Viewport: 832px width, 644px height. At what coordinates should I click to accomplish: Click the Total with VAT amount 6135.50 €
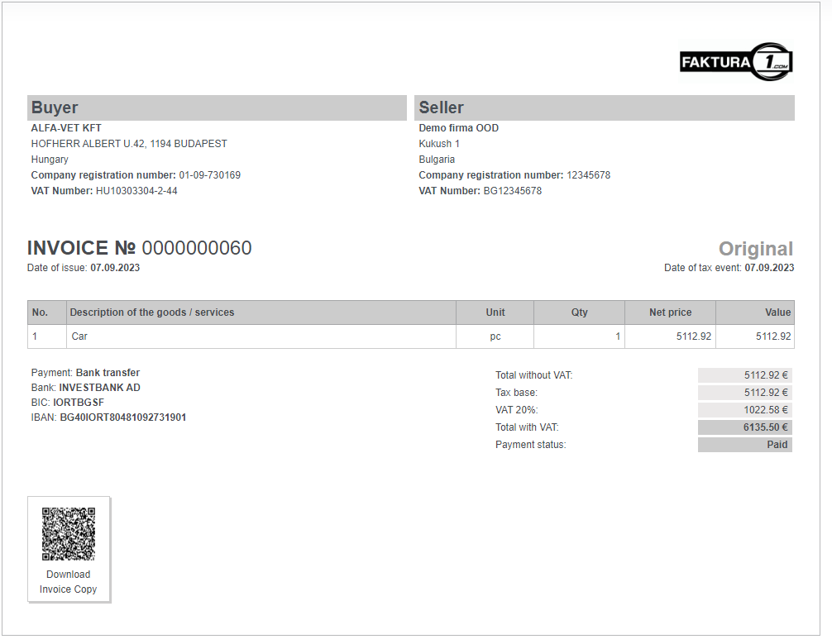pyautogui.click(x=765, y=427)
